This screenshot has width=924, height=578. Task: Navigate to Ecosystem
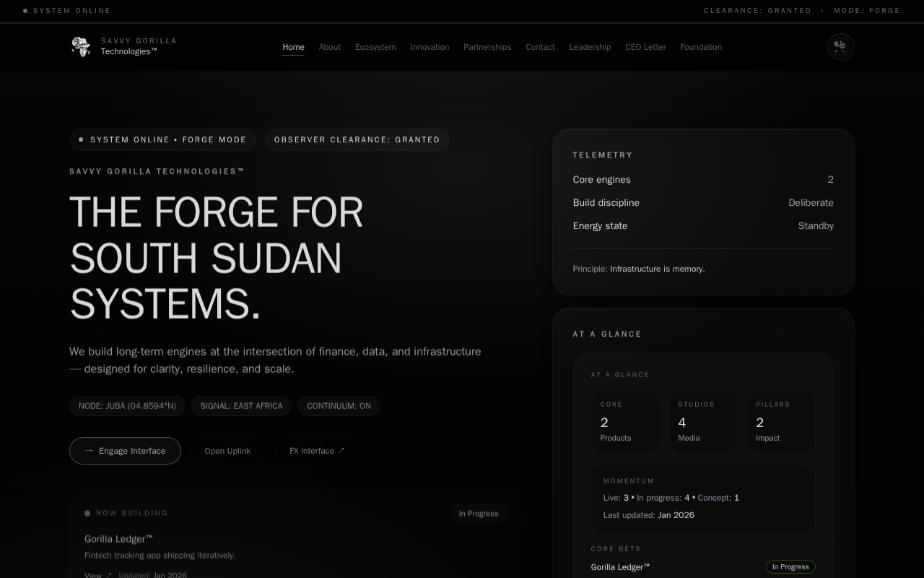(375, 47)
